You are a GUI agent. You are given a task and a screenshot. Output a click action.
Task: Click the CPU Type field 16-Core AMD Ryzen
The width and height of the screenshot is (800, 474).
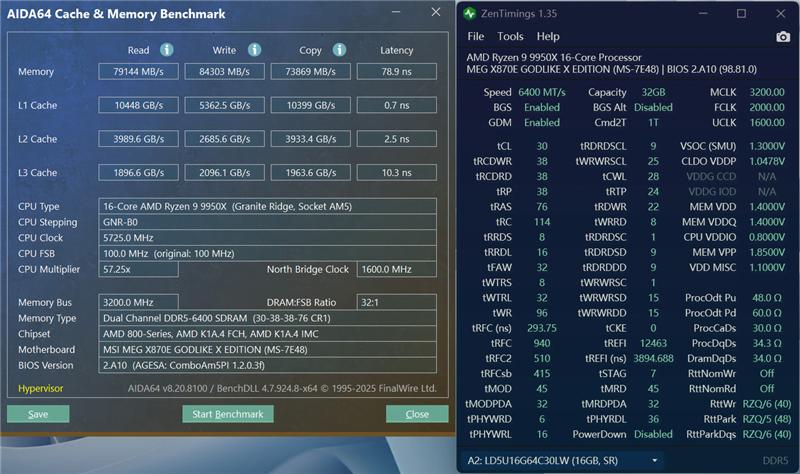267,206
